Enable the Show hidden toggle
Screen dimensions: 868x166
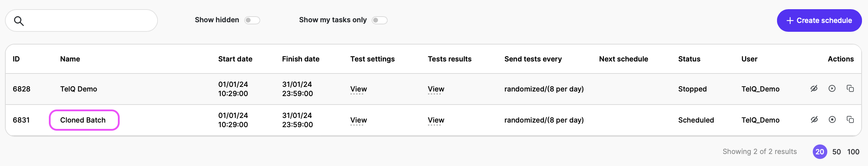252,20
